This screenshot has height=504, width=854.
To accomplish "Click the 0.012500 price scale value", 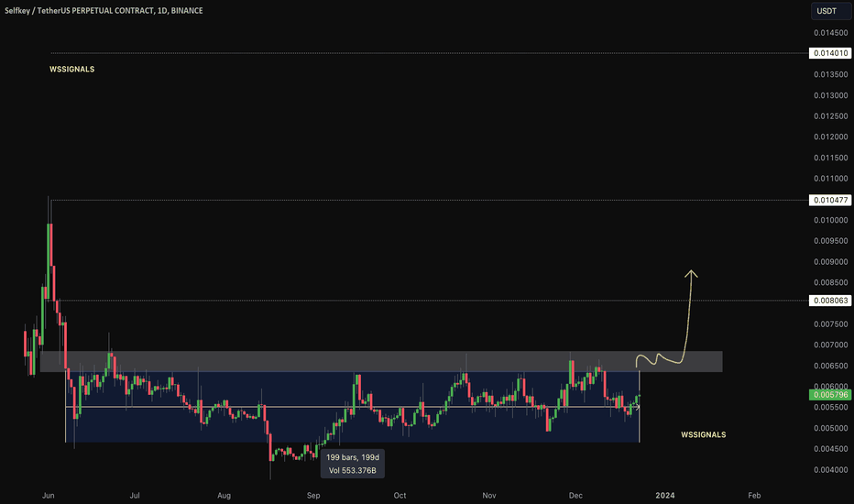I will (830, 116).
